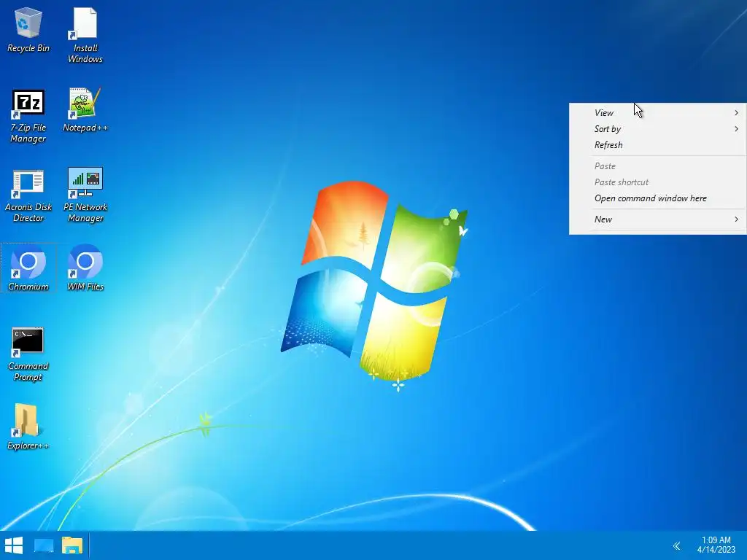Open the taskbar clock showing 1:09 AM
The image size is (747, 560).
tap(716, 545)
